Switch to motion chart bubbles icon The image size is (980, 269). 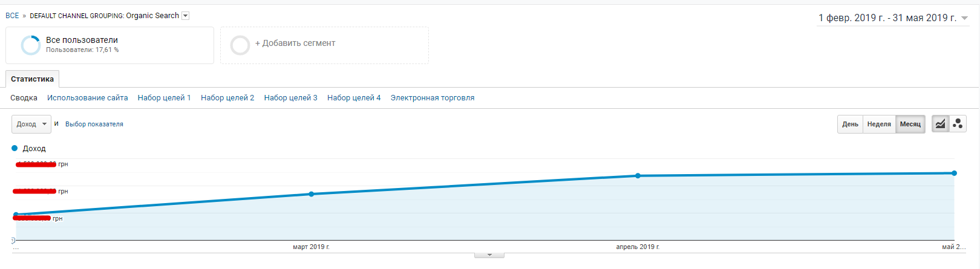point(958,124)
